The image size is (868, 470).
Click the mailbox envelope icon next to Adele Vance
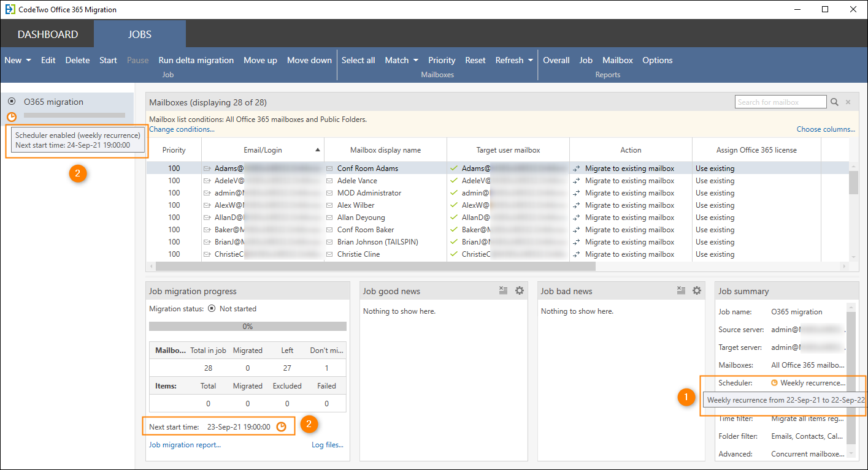(329, 180)
